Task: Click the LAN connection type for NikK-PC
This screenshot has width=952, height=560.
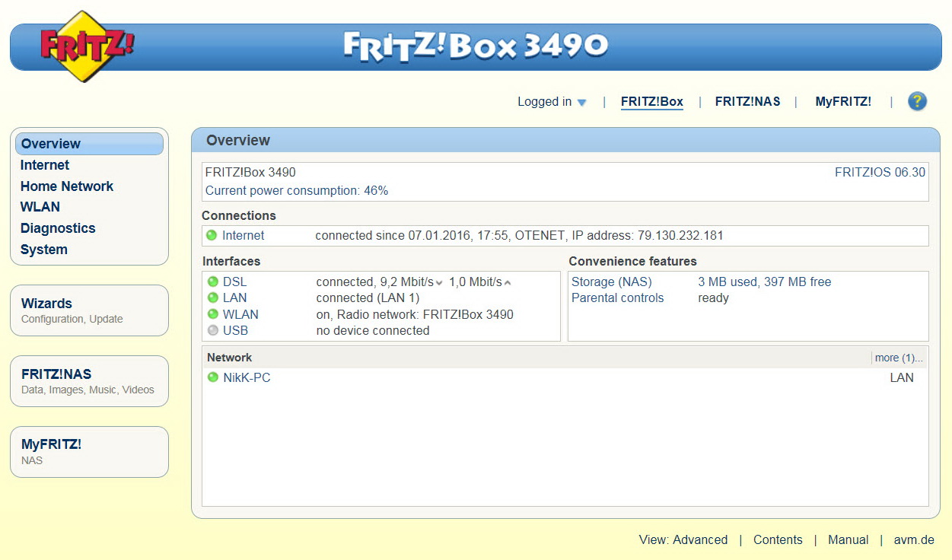Action: (x=902, y=377)
